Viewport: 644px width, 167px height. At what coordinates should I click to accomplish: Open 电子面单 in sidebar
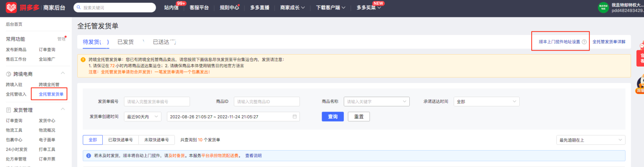[47, 140]
